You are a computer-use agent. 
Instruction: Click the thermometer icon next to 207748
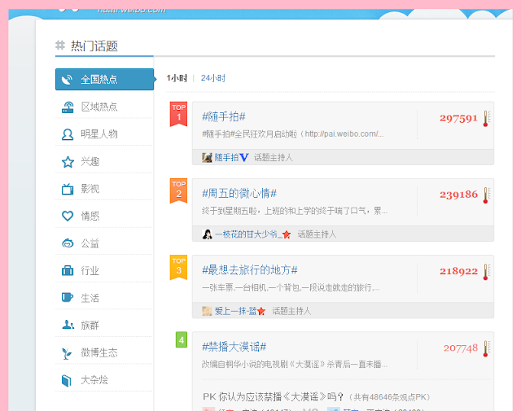[x=486, y=348]
